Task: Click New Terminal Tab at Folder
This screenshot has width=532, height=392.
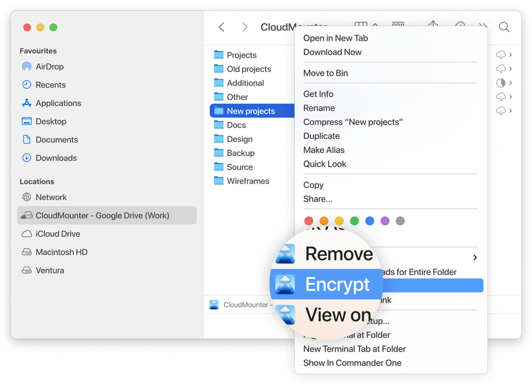Action: (x=354, y=349)
